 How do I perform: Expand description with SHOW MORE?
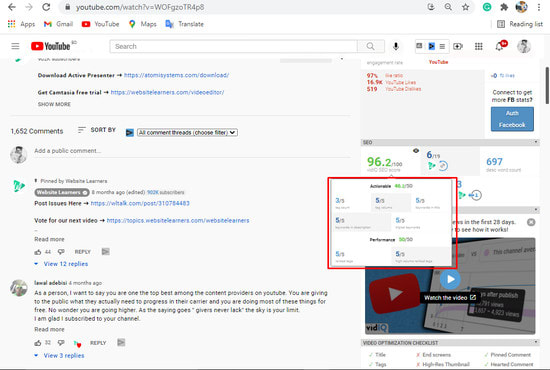pyautogui.click(x=54, y=104)
